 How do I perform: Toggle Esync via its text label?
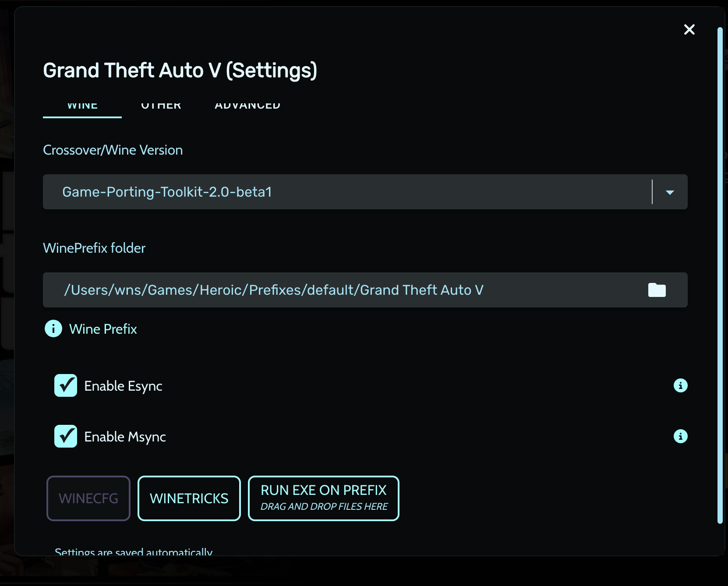(123, 386)
